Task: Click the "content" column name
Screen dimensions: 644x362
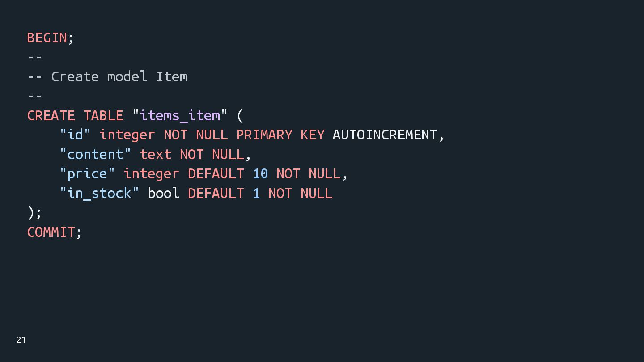Action: pyautogui.click(x=95, y=154)
